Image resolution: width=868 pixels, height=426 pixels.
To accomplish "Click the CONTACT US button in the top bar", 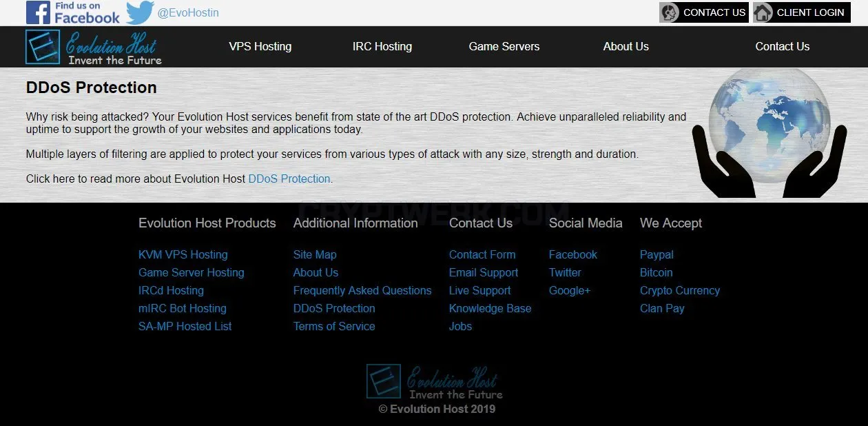I will (x=704, y=12).
